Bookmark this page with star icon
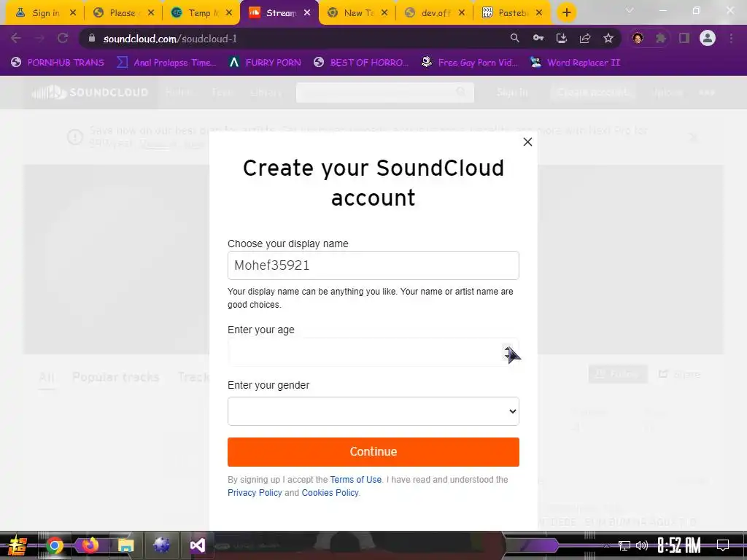Screen dimensions: 747x560 click(x=608, y=38)
